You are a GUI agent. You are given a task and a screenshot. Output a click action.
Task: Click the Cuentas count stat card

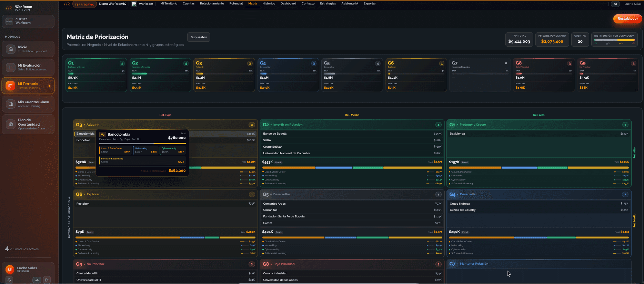click(580, 39)
